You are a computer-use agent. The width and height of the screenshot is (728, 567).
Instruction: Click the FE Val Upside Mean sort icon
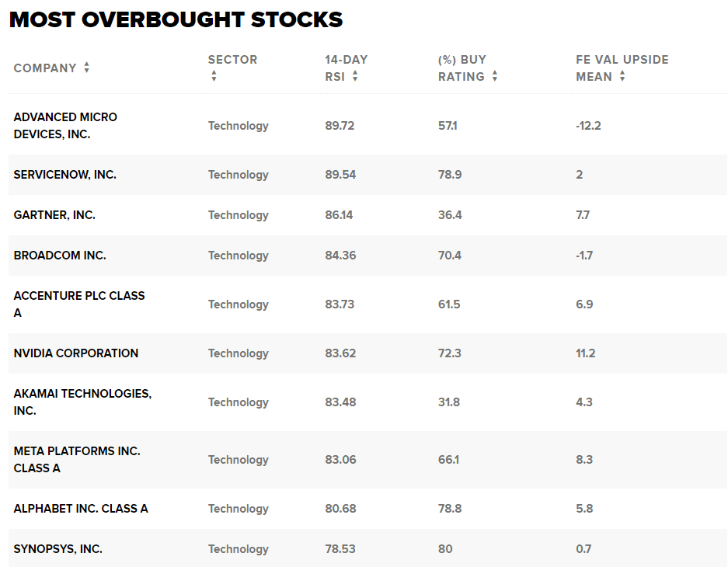pyautogui.click(x=622, y=76)
